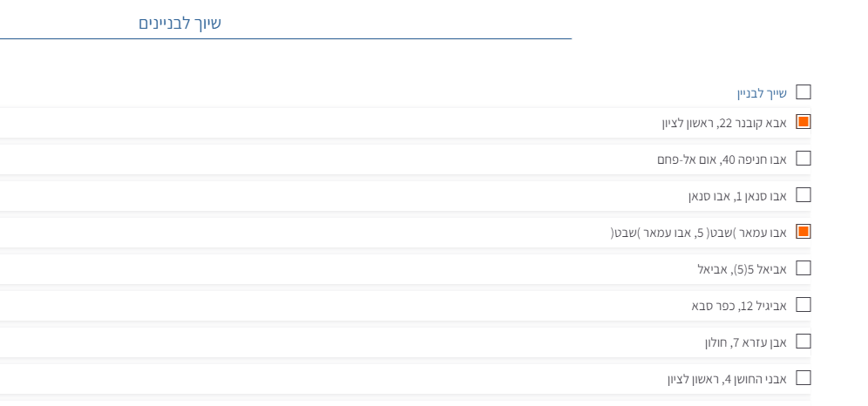Image resolution: width=868 pixels, height=406 pixels.
Task: Check the אבן עזרא 7 חולון checkbox
Action: (x=804, y=342)
